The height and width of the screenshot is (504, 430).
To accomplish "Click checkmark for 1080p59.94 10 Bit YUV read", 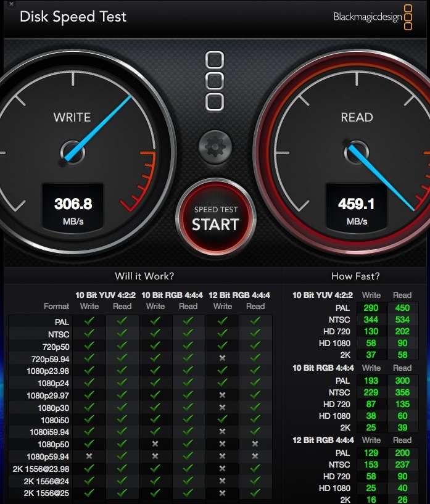I will (x=122, y=456).
